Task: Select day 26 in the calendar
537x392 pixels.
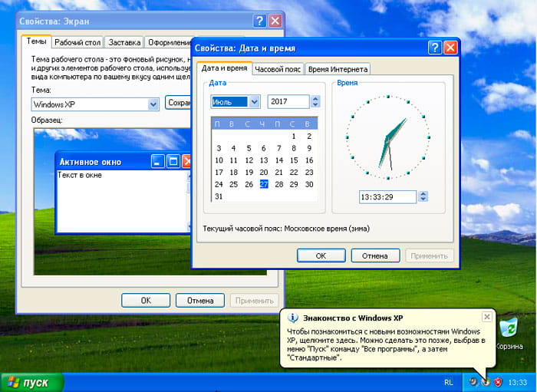Action: pyautogui.click(x=249, y=184)
